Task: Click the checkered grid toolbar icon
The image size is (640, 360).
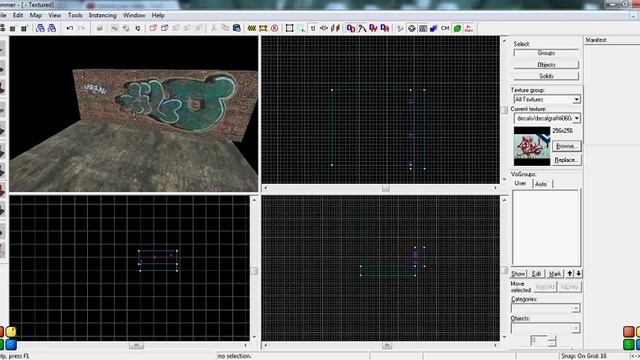Action: (423, 28)
